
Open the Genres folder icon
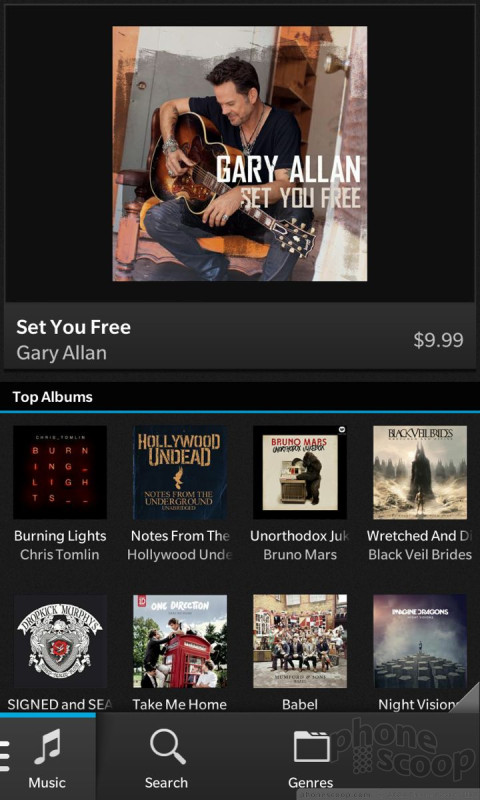coord(312,746)
